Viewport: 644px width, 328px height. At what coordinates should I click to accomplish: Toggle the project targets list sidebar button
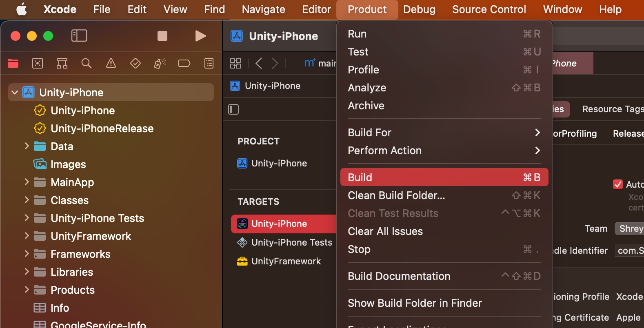coord(233,109)
